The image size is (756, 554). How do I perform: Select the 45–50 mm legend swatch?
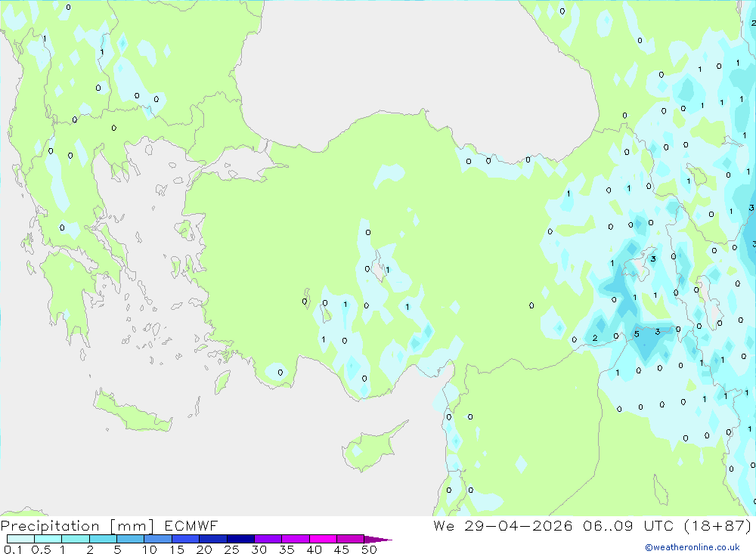(351, 539)
